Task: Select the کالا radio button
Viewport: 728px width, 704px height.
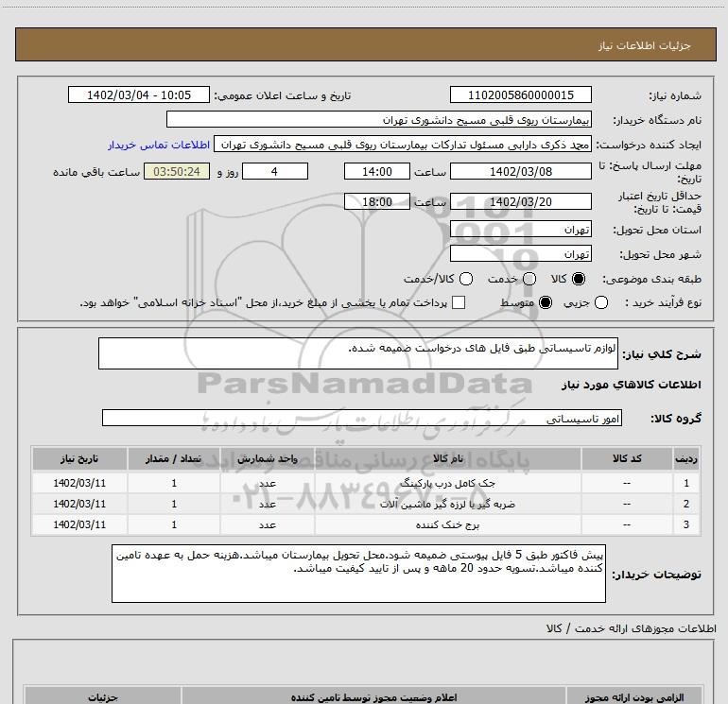Action: (x=579, y=279)
